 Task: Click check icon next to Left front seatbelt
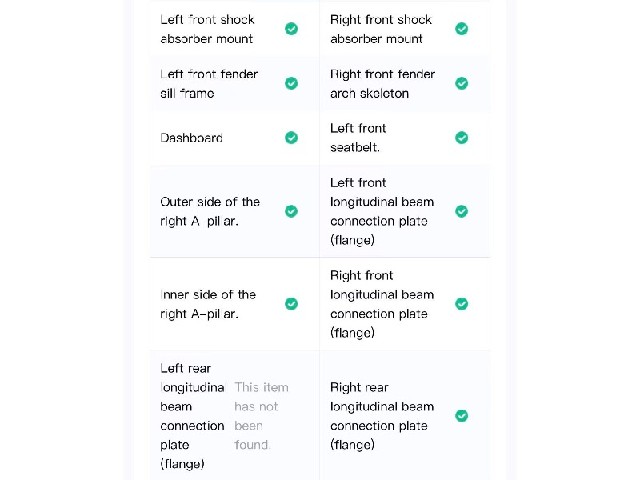click(x=462, y=138)
